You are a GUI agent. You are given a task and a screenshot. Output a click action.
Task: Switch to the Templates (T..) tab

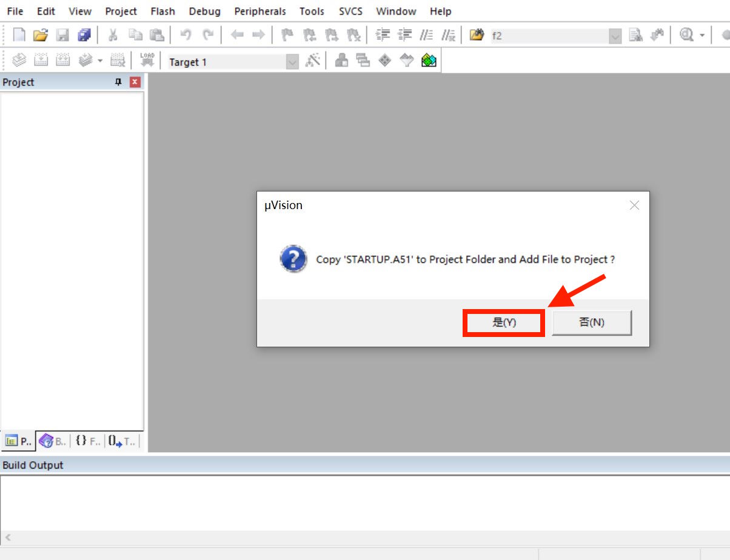point(122,442)
